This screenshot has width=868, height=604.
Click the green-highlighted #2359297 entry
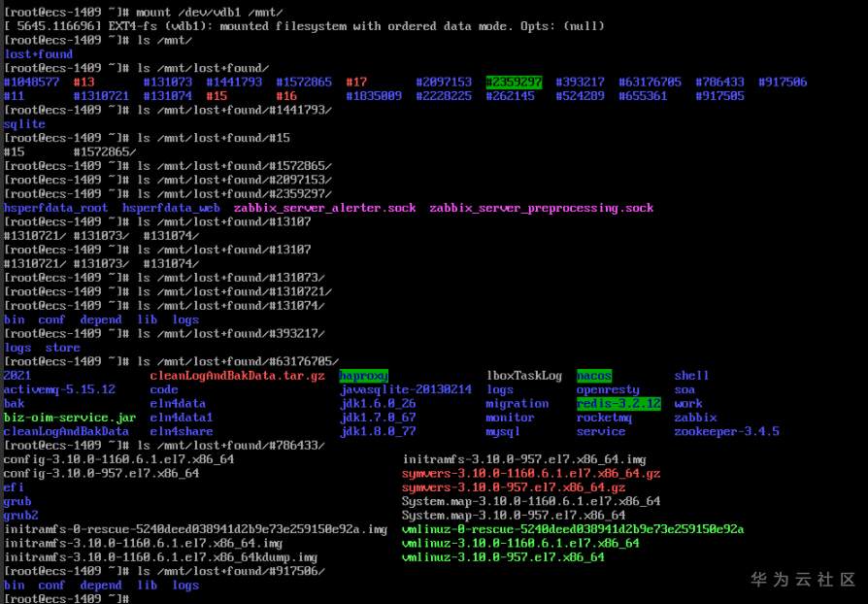[x=514, y=83]
